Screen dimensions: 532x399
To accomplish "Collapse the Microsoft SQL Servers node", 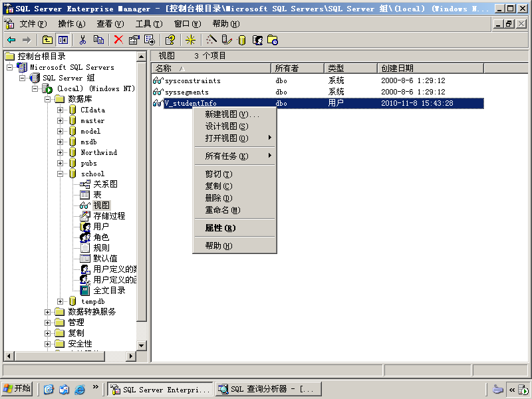I will click(x=10, y=67).
